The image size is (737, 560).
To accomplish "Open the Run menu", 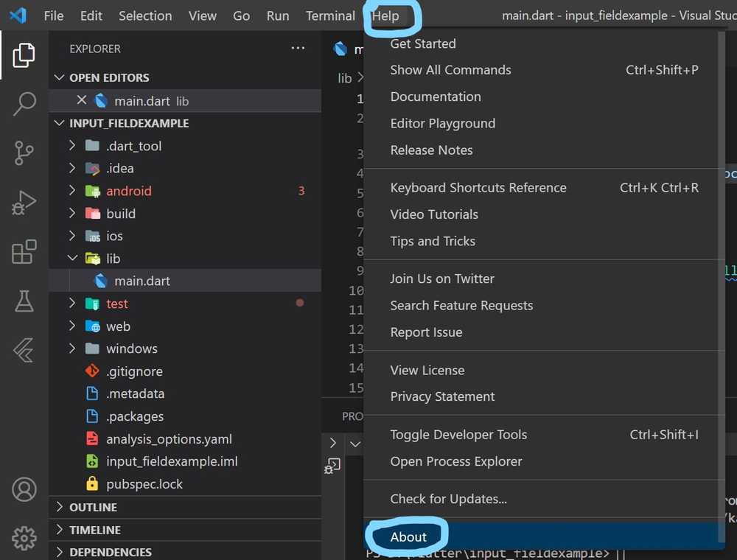I will tap(278, 16).
